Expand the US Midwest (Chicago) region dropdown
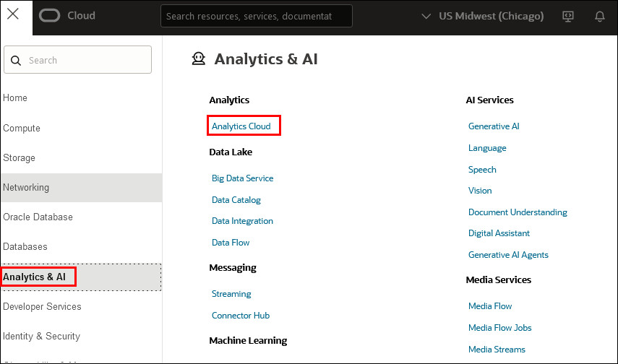The height and width of the screenshot is (364, 618). pos(482,16)
